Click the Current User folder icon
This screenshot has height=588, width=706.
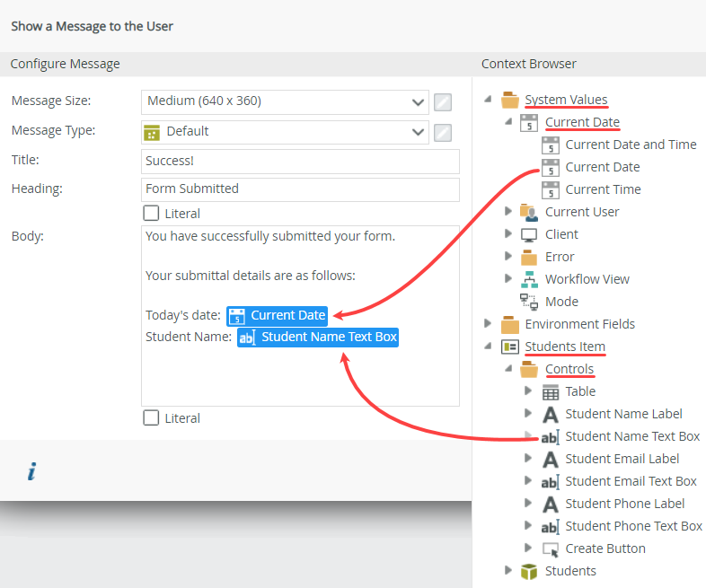529,213
